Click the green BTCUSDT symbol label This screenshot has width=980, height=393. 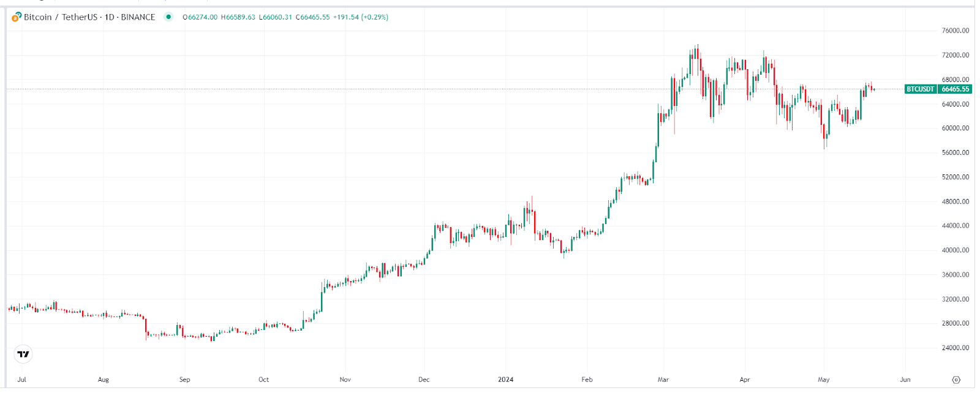[920, 89]
